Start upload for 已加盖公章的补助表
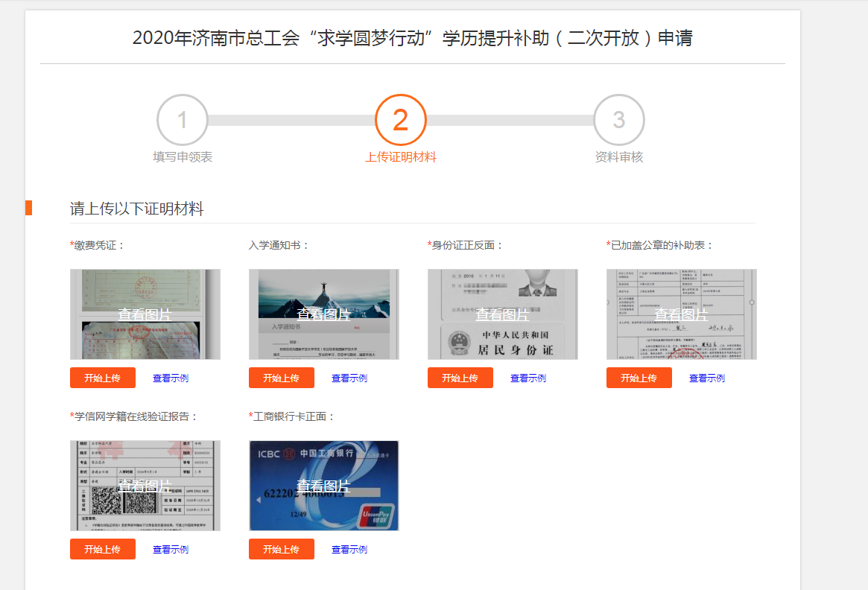Viewport: 868px width, 590px height. tap(639, 378)
